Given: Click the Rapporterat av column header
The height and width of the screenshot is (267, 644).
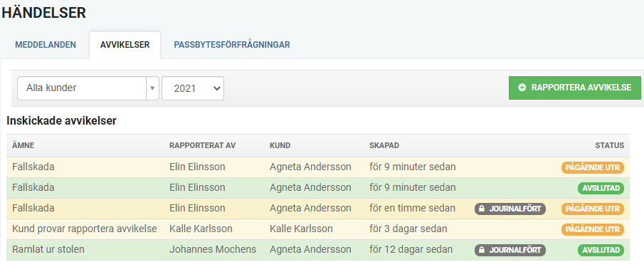Looking at the screenshot, I should pyautogui.click(x=203, y=145).
